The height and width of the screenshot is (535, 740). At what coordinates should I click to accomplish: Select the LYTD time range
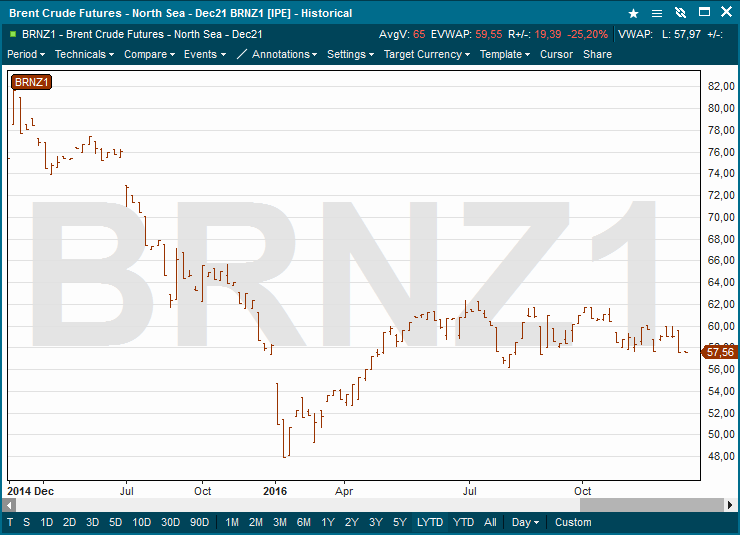(430, 522)
